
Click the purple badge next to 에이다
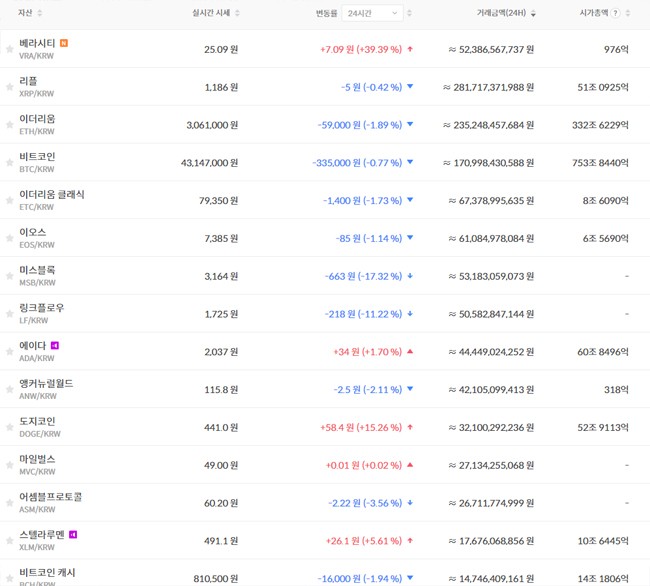(55, 345)
